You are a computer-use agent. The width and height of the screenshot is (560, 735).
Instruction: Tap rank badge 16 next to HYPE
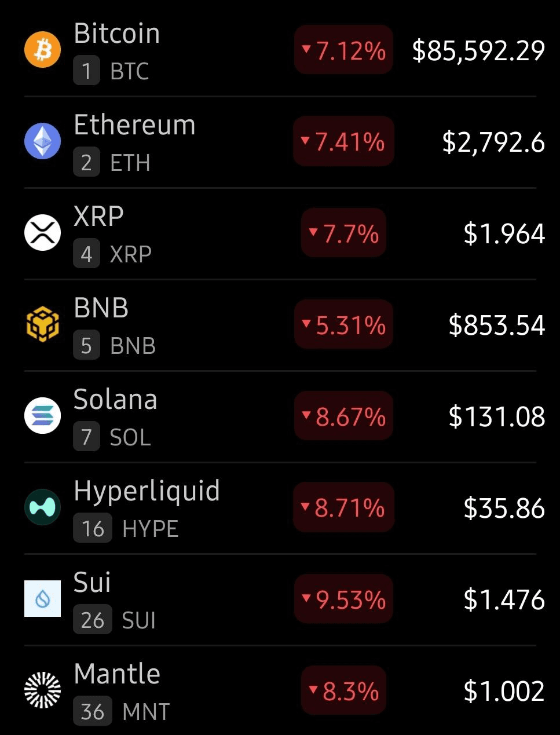93,529
